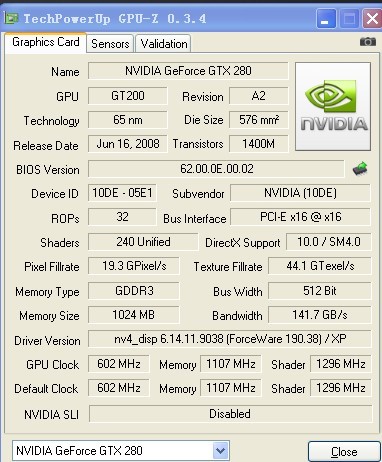
Task: Click the Pixel Fillrate field 19.3 GPixel/s
Action: 134,266
